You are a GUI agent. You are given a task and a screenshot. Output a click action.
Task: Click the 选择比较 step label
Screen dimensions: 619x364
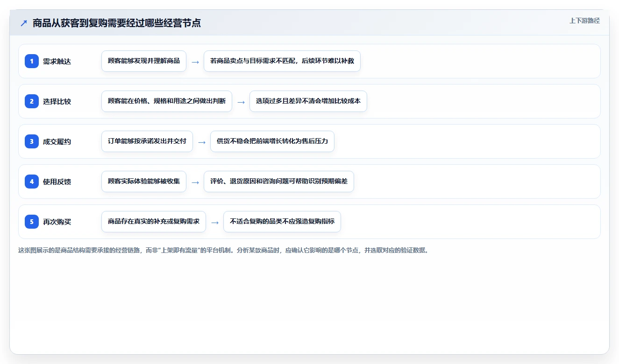(x=57, y=101)
